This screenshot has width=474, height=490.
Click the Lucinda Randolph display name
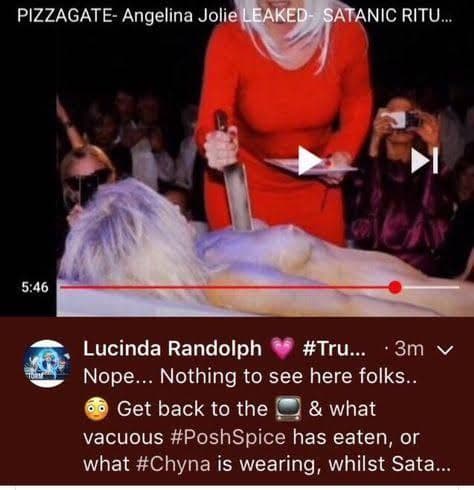[172, 349]
